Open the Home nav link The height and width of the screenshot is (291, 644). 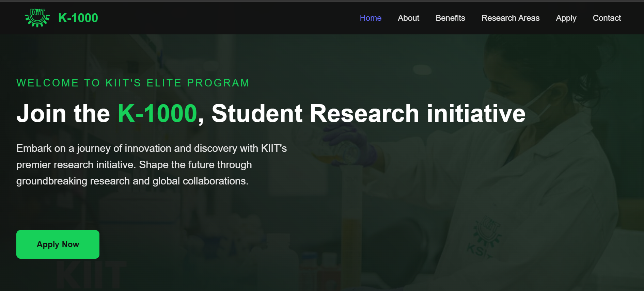point(371,18)
